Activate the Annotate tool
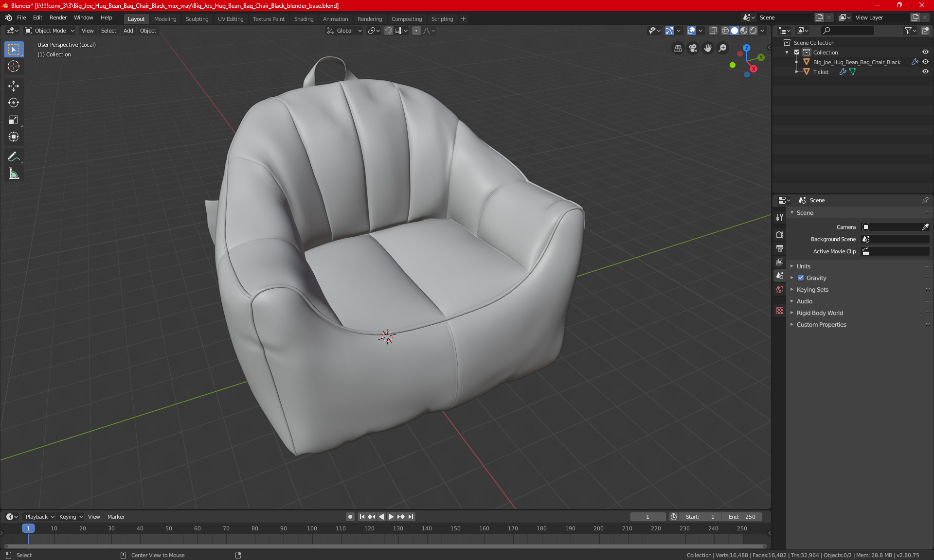The width and height of the screenshot is (934, 560). tap(14, 157)
